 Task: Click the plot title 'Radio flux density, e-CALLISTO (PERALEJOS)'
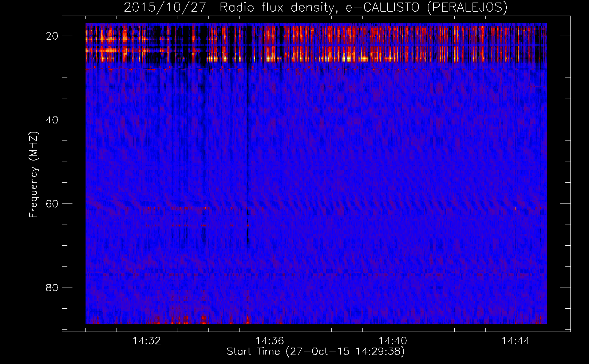[363, 8]
